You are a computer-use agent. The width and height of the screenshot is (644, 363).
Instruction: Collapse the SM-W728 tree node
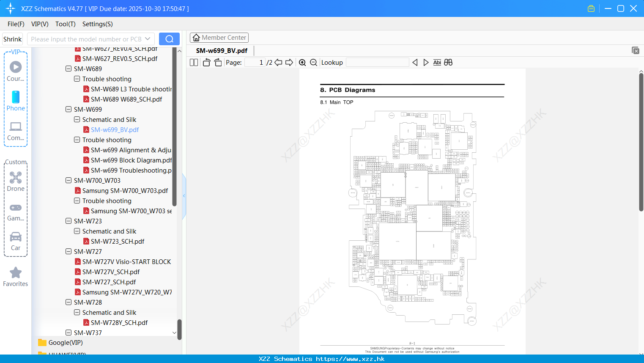coord(69,302)
